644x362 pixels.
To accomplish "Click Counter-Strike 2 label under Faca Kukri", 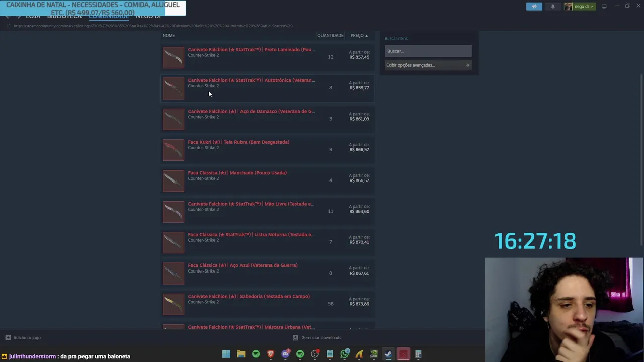I will coord(203,148).
